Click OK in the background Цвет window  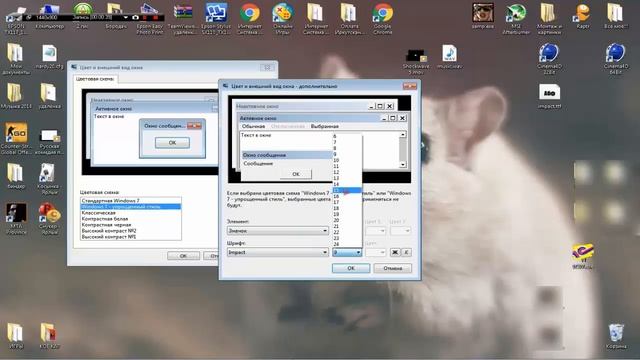click(x=183, y=256)
